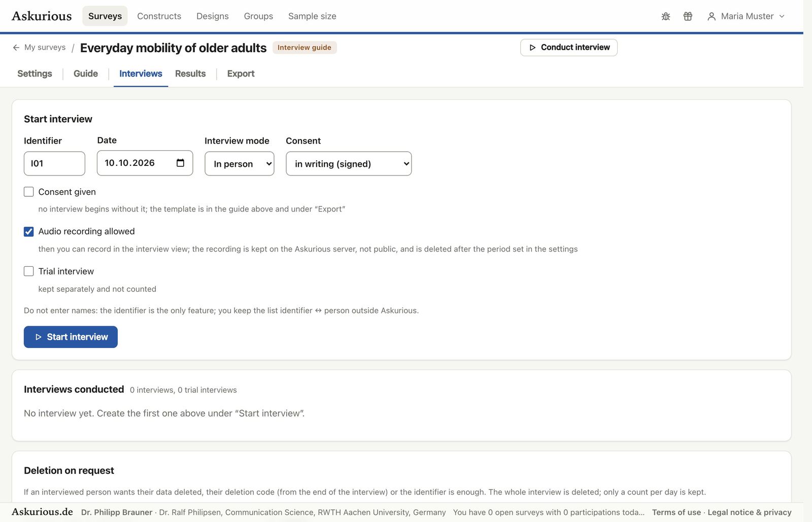The width and height of the screenshot is (812, 522).
Task: Go back via My surveys link
Action: coord(45,47)
